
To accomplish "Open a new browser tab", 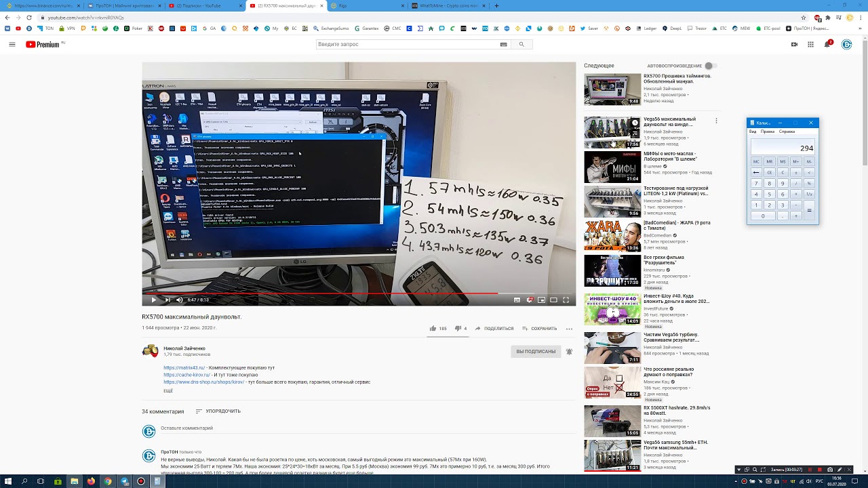I will coord(496,5).
